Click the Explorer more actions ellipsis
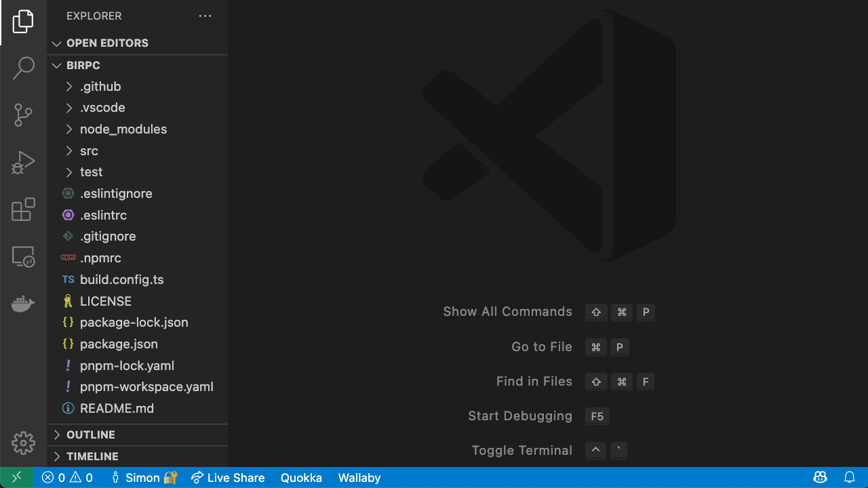Screen dimensions: 868x488 coord(205,16)
